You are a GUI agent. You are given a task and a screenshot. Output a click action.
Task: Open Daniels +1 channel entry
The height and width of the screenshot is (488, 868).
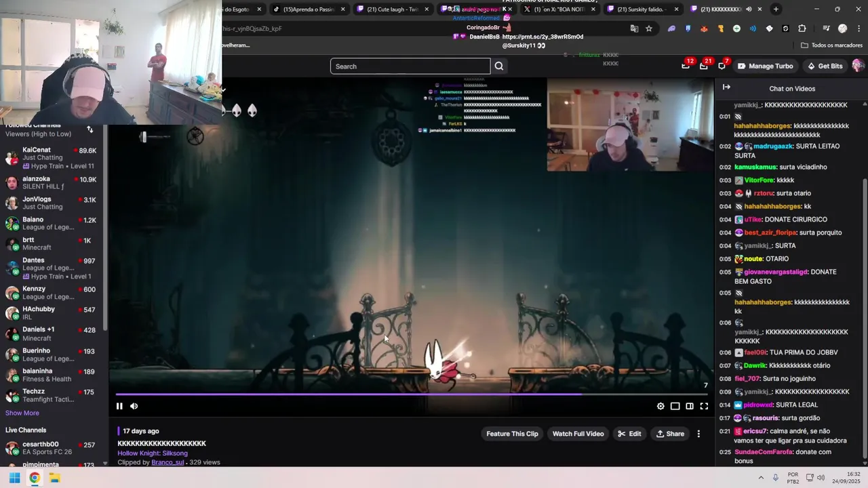point(52,333)
